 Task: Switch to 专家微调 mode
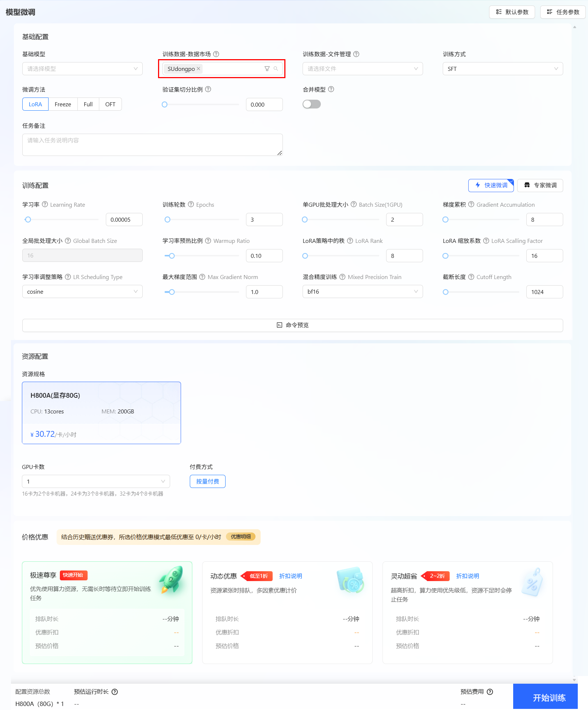(x=540, y=186)
